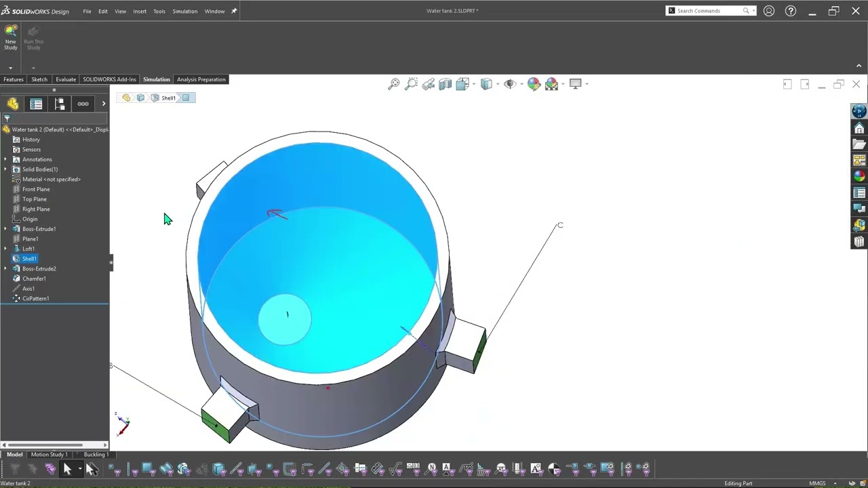This screenshot has width=868, height=488.
Task: Click the MMGS unit system status
Action: (x=817, y=483)
